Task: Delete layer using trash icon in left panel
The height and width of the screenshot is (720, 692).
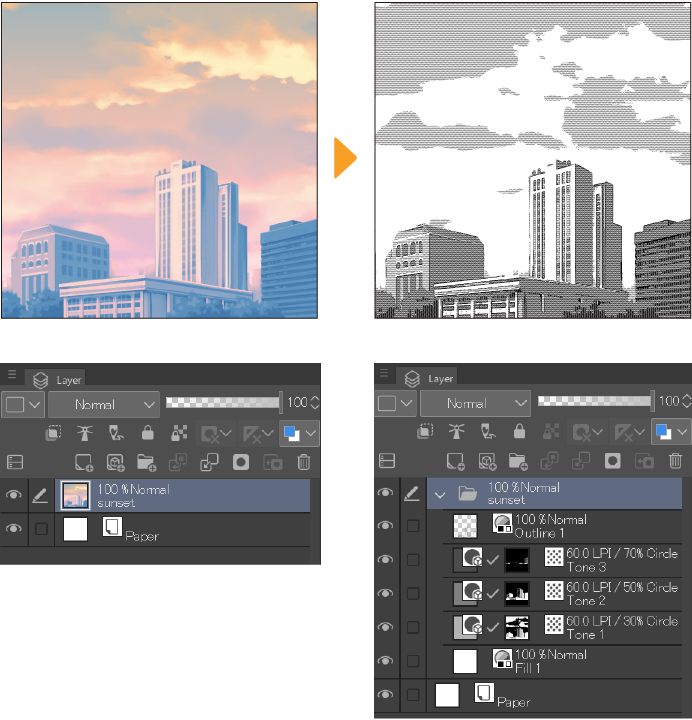Action: click(x=304, y=462)
